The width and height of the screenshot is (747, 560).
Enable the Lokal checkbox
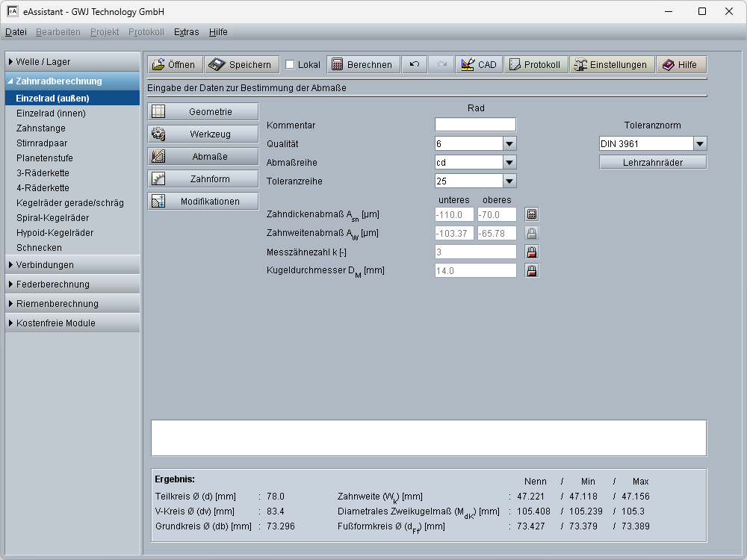click(291, 65)
